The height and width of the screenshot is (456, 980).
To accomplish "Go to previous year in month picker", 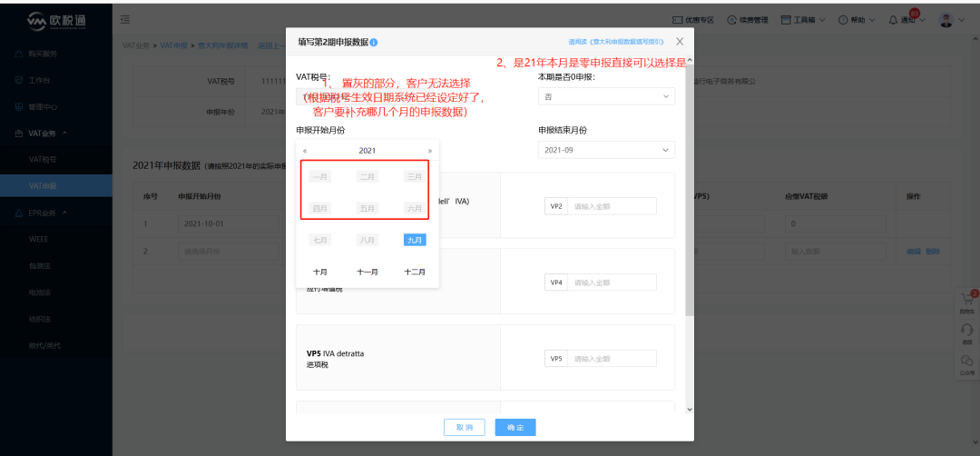I will point(305,151).
